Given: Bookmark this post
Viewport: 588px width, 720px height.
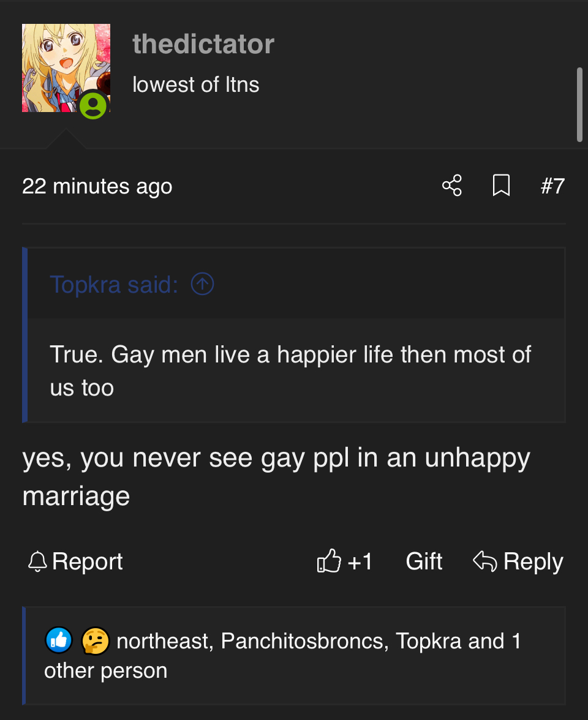Looking at the screenshot, I should point(501,186).
